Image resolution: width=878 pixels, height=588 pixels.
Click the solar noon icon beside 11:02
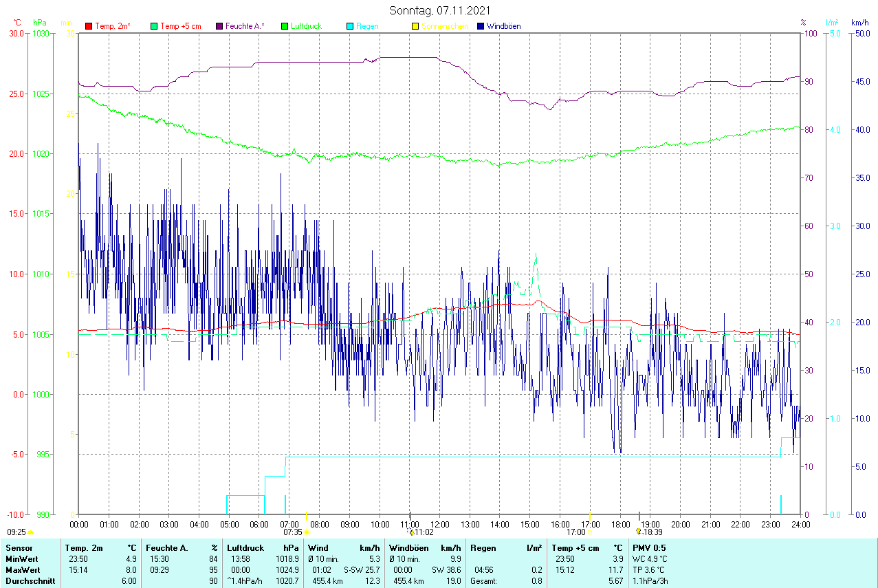411,532
